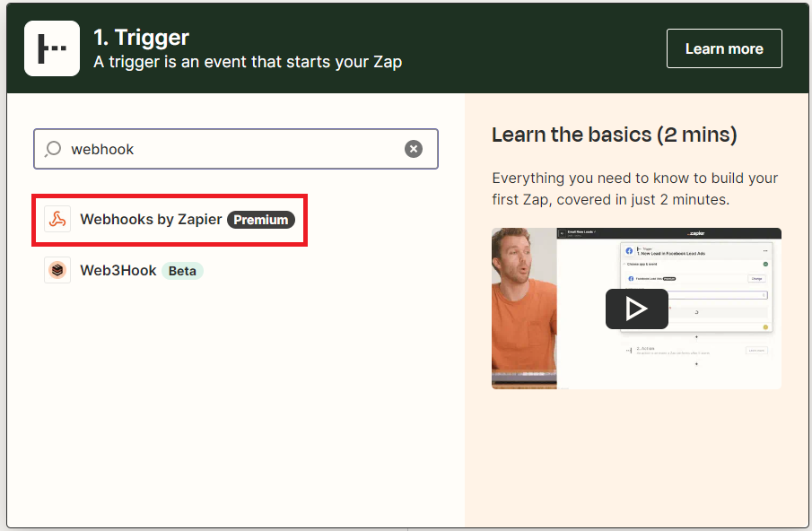Click the Trigger step icon in header
The image size is (812, 531).
[x=52, y=48]
